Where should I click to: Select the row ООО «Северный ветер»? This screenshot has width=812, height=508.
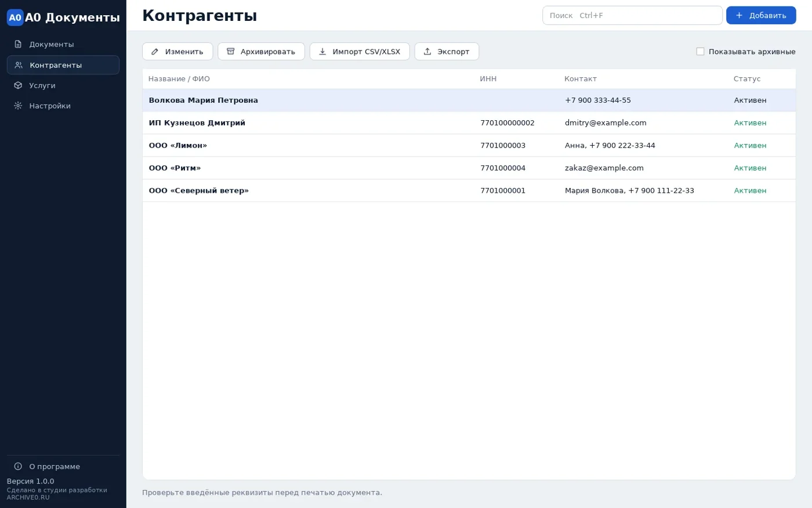click(469, 191)
